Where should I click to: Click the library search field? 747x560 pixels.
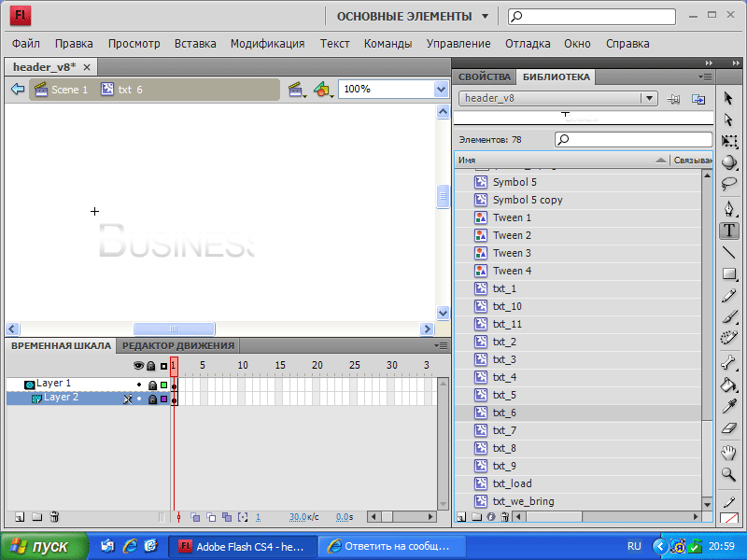[633, 139]
